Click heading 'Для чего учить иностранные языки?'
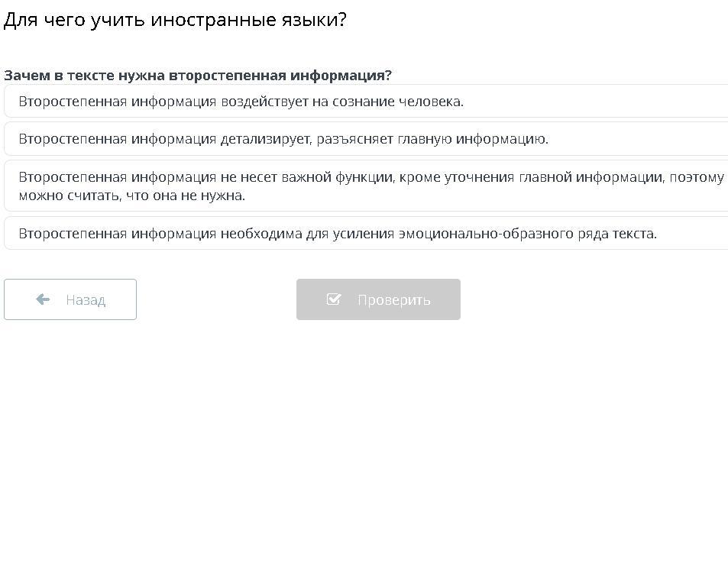Image resolution: width=728 pixels, height=579 pixels. pyautogui.click(x=175, y=20)
